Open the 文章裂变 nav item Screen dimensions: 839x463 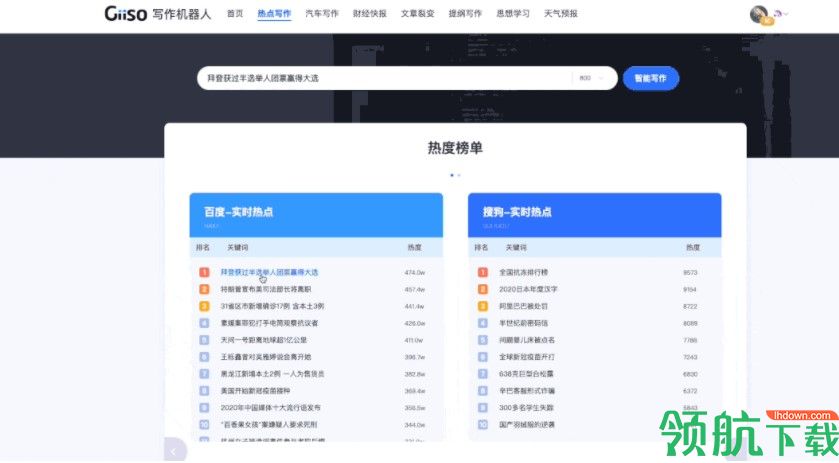(417, 14)
